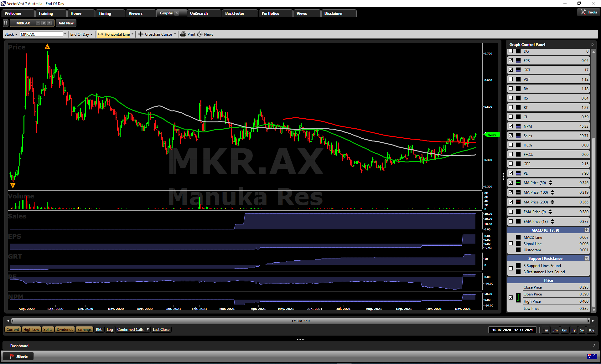601x364 pixels.
Task: Select the Crosshair Cursor plus icon
Action: tap(141, 34)
